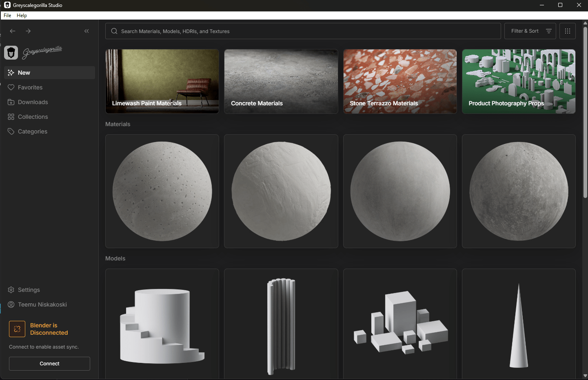Open Concrete Materials collection
Viewport: 588px width, 380px height.
[x=281, y=82]
